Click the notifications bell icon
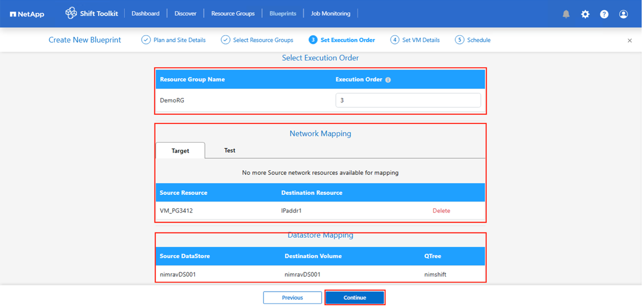 point(566,14)
